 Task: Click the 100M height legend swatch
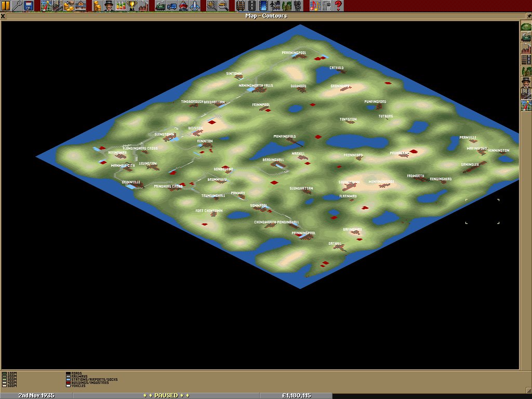tap(4, 374)
